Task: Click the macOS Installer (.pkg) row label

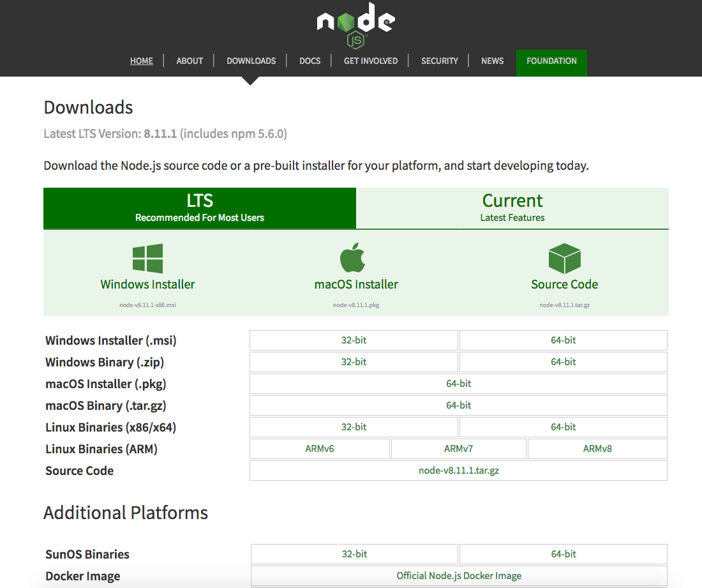Action: click(x=106, y=384)
